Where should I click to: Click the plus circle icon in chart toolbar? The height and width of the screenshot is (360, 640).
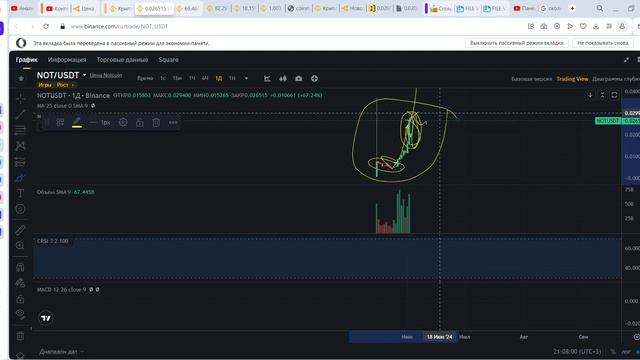tap(314, 78)
